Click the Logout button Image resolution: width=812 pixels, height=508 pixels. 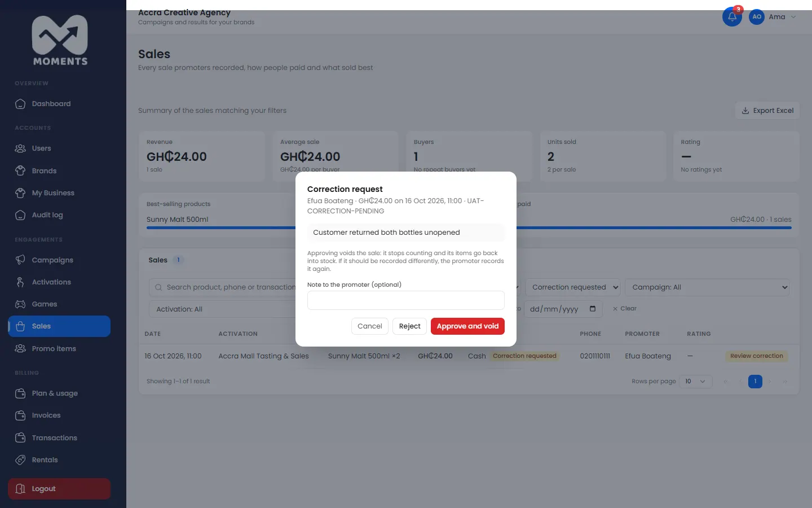pos(59,489)
